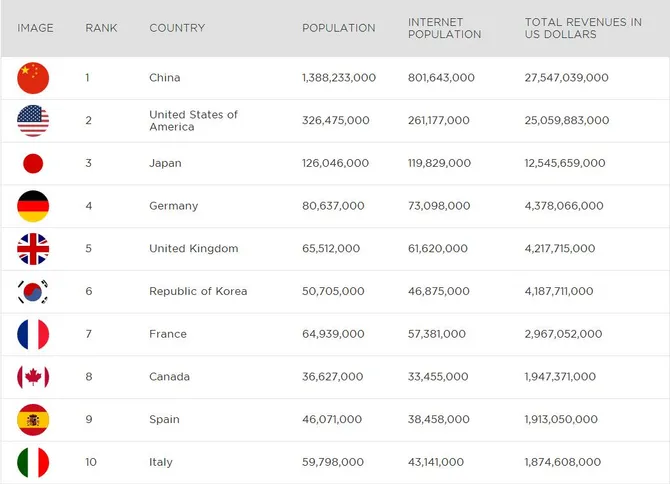Click the Country column header
Image resolution: width=670 pixels, height=484 pixels.
pos(177,28)
